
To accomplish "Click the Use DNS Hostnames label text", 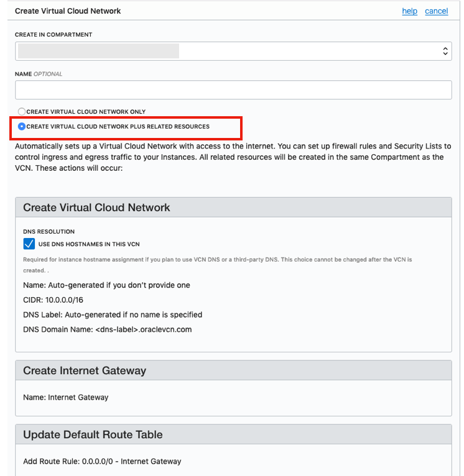I will pyautogui.click(x=89, y=244).
